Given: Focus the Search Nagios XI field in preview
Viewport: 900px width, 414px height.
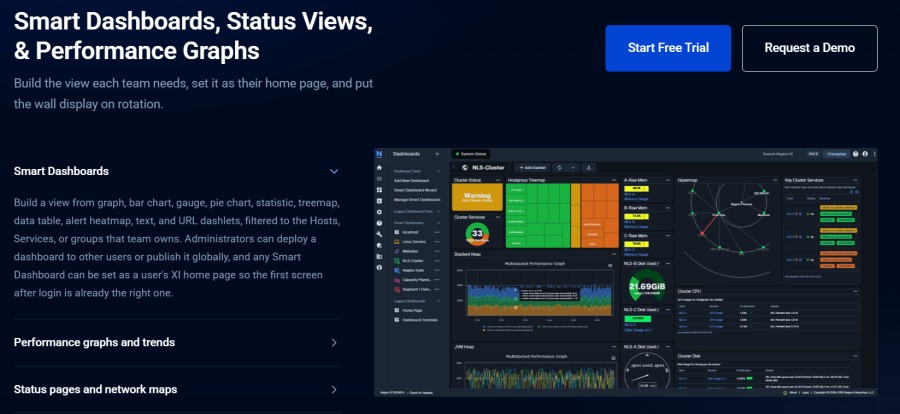Looking at the screenshot, I should [778, 154].
